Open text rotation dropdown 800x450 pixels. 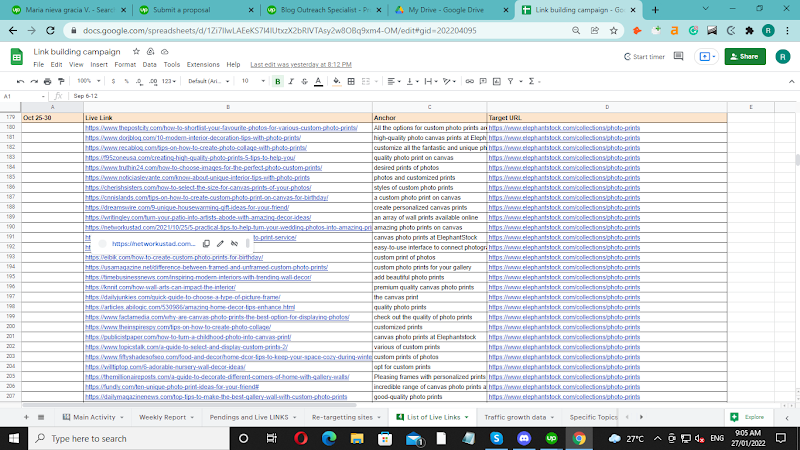coord(449,81)
